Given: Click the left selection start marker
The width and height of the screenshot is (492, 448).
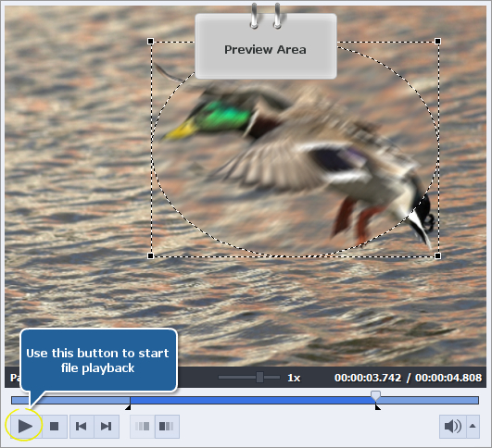Looking at the screenshot, I should tap(128, 407).
